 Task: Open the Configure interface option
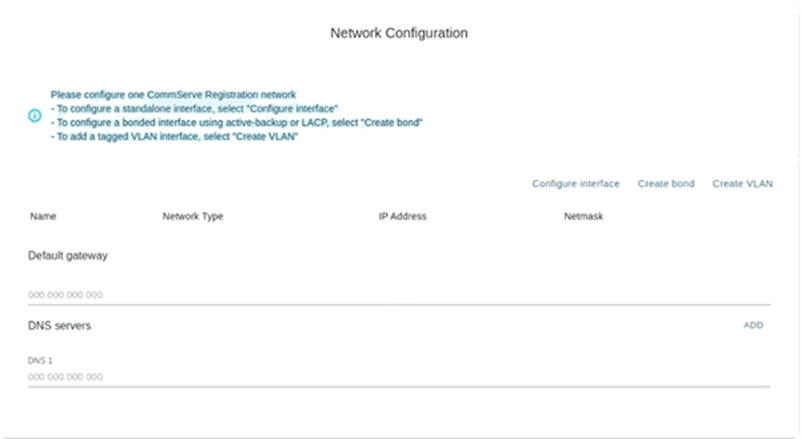[x=575, y=184]
